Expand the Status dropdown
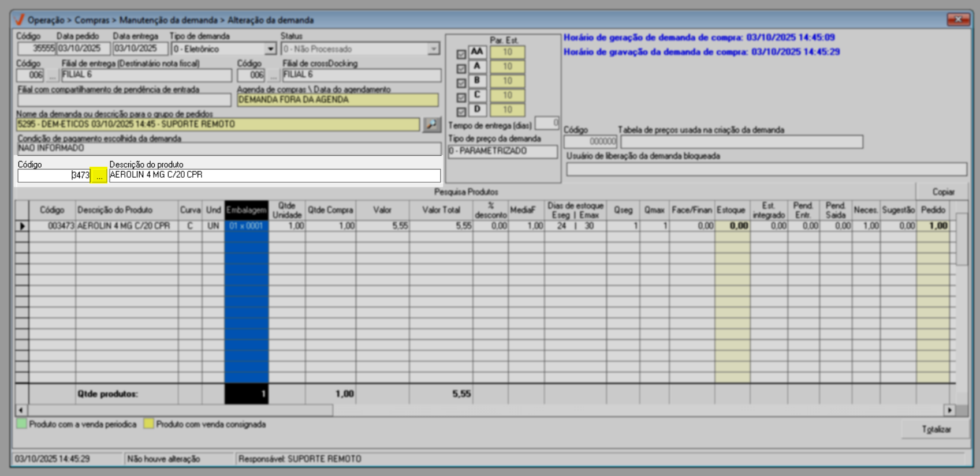The width and height of the screenshot is (980, 476). tap(433, 50)
